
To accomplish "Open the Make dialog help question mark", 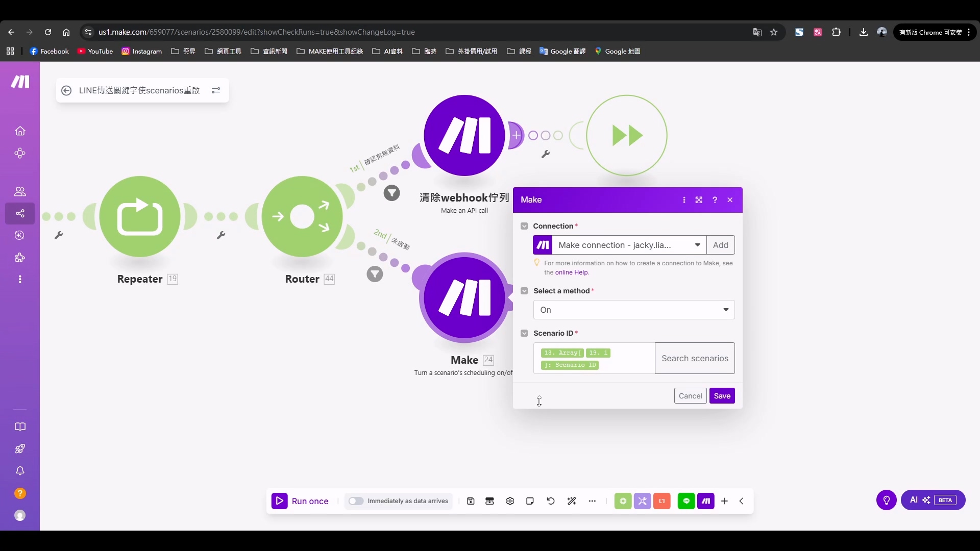I will pos(715,200).
